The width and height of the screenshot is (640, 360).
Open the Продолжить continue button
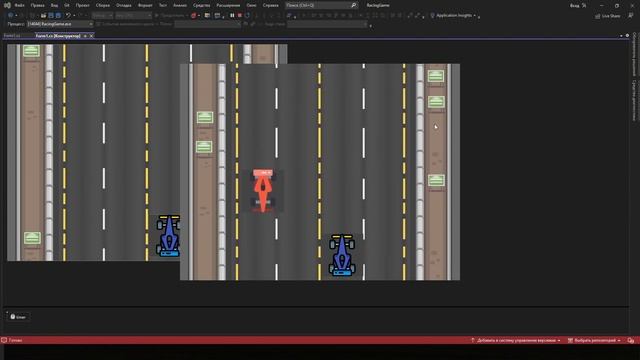pyautogui.click(x=170, y=16)
